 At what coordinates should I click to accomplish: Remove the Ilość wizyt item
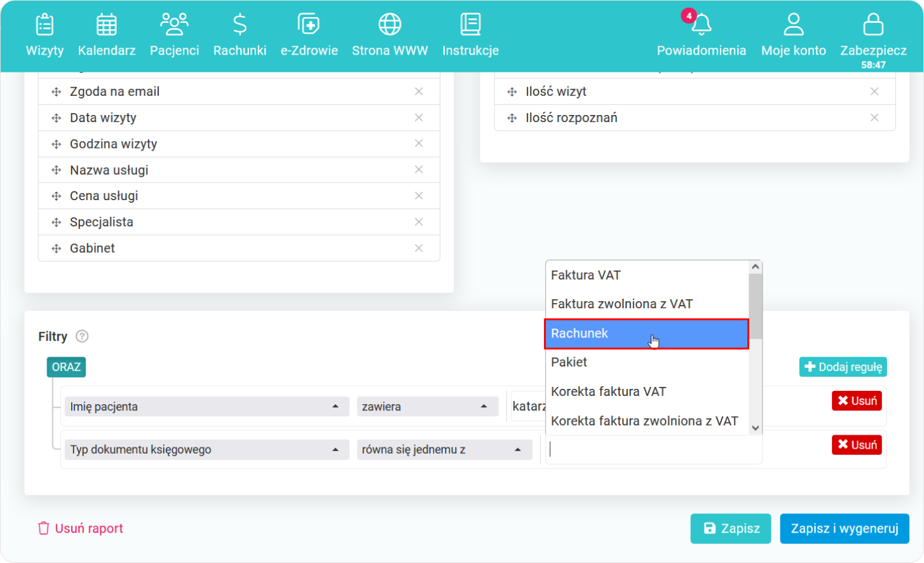(x=874, y=92)
